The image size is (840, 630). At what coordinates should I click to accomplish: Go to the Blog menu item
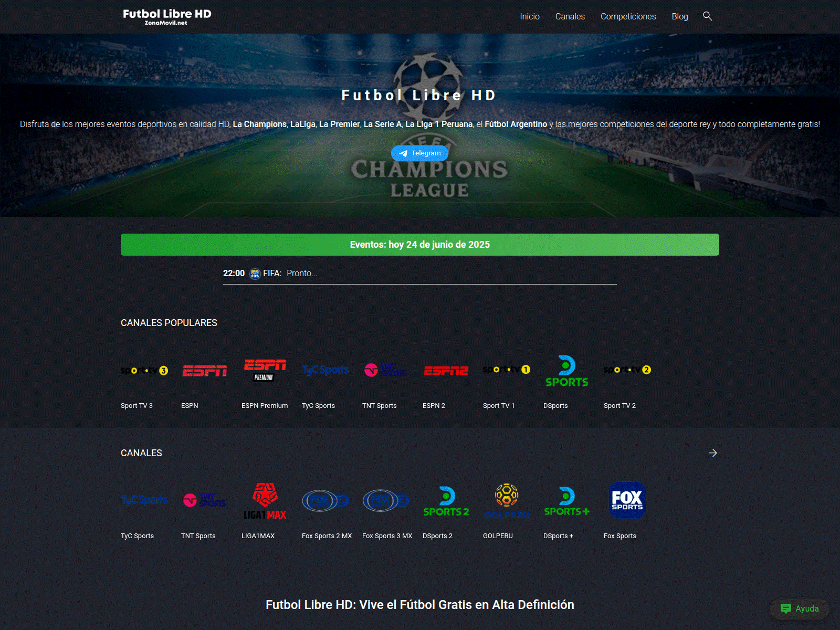point(680,17)
